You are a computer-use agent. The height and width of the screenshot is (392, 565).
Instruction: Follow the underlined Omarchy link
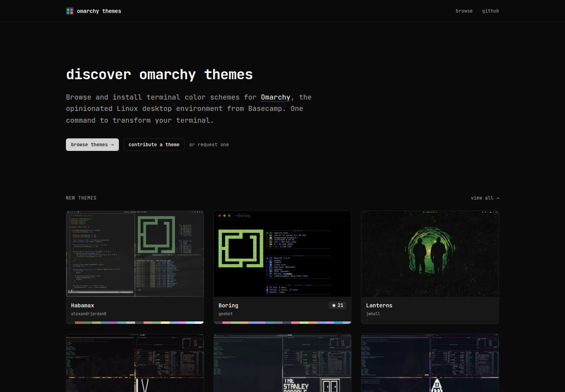[x=275, y=97]
